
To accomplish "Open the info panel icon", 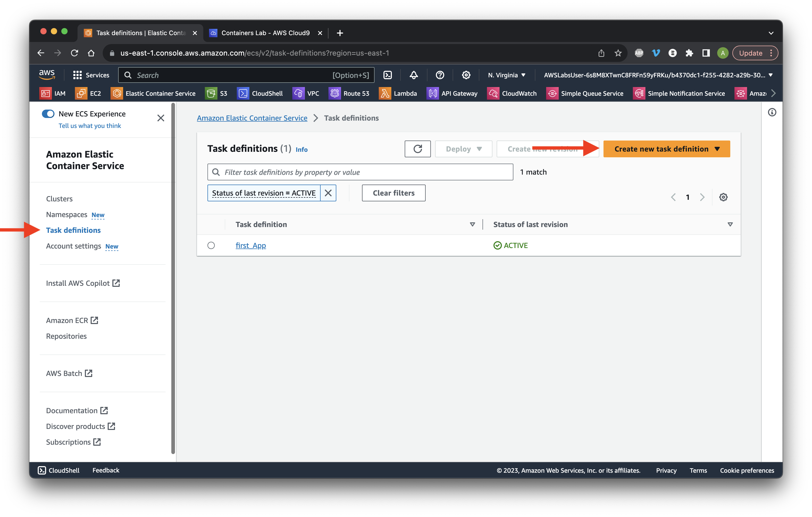I will 772,112.
